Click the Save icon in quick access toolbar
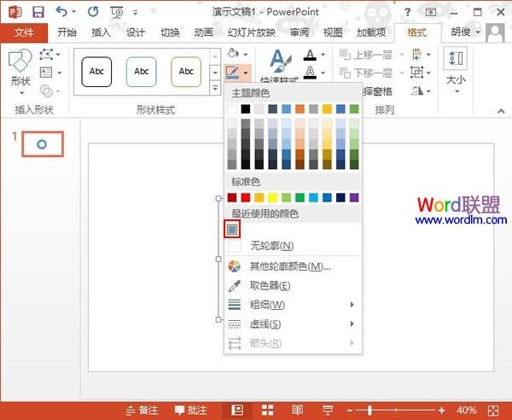512x420 pixels. point(38,12)
